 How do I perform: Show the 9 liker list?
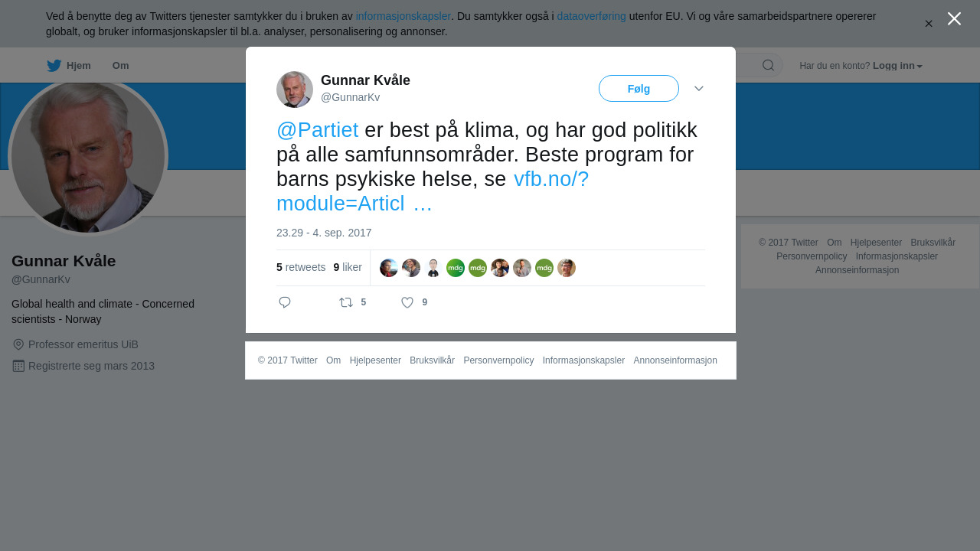click(348, 267)
